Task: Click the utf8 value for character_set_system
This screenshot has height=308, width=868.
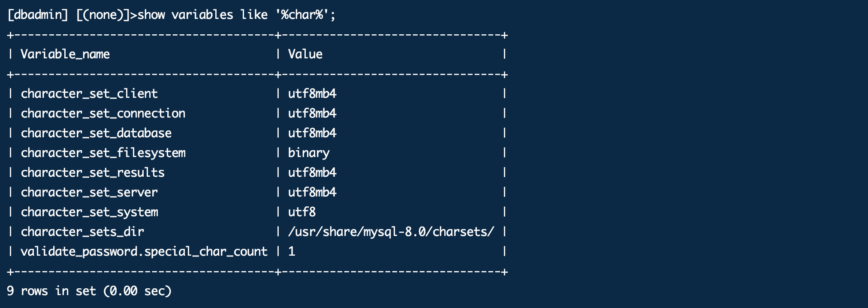Action: point(301,212)
